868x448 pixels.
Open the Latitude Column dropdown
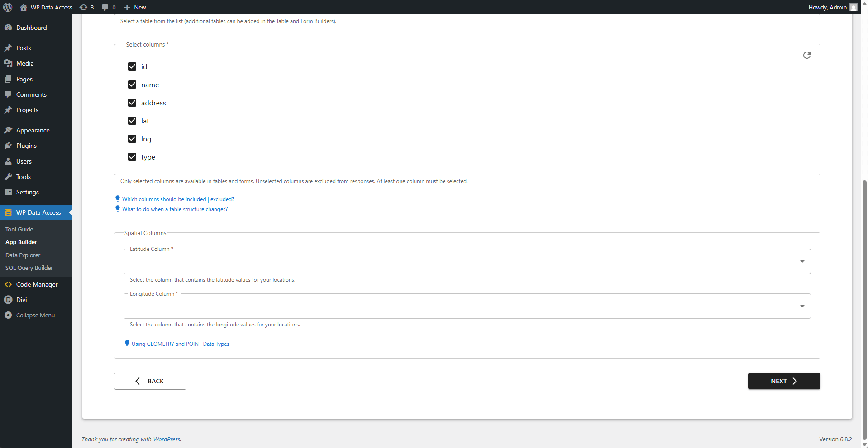pos(801,261)
